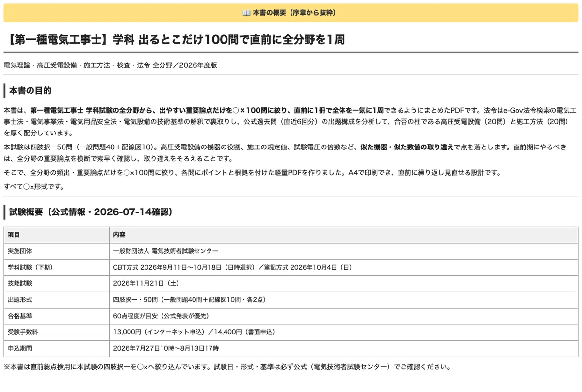Click the book icon in yellow banner
This screenshot has height=392, width=582.
[246, 13]
